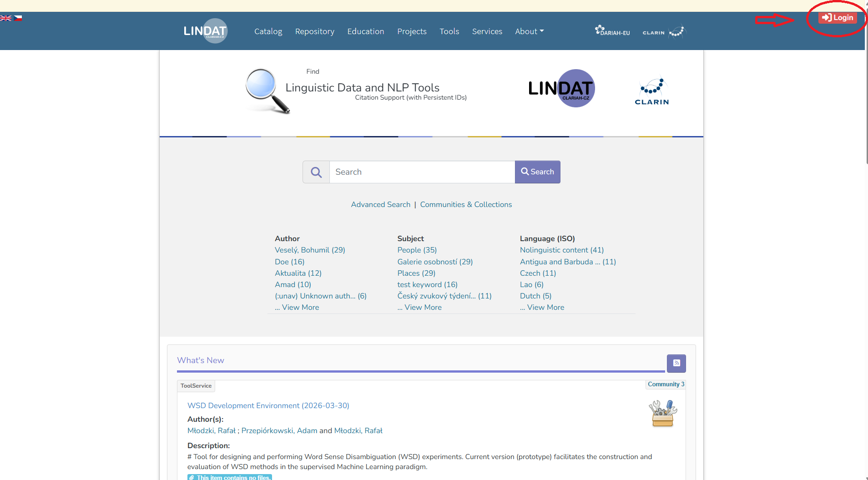The width and height of the screenshot is (868, 480).
Task: Filter by subject Český zvukový týdení... (11)
Action: 444,296
